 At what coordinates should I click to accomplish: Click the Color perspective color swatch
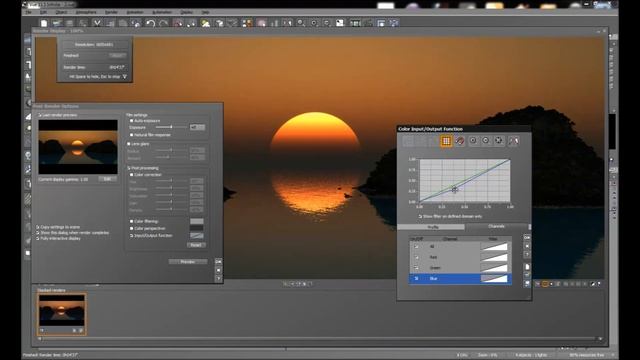point(197,228)
